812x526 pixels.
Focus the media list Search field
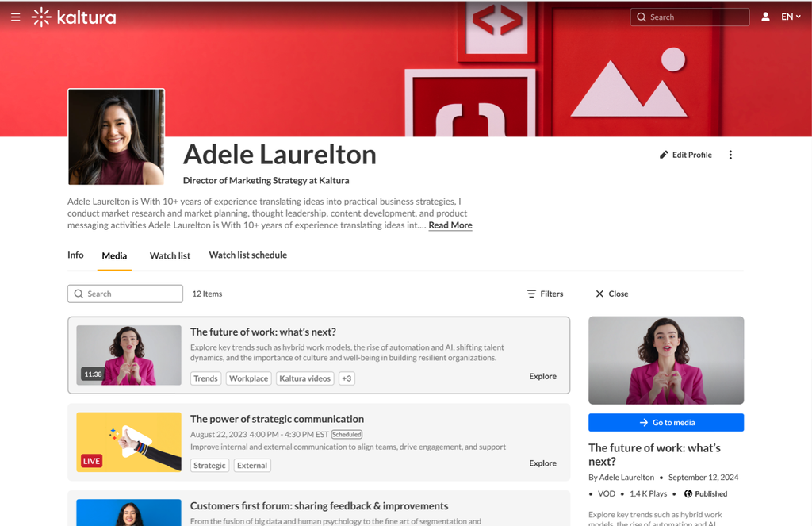125,294
